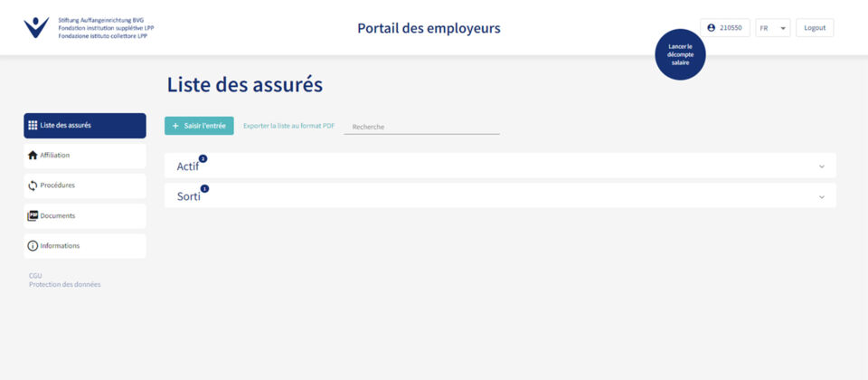Focus the Recherche search field
The height and width of the screenshot is (380, 868).
(421, 127)
